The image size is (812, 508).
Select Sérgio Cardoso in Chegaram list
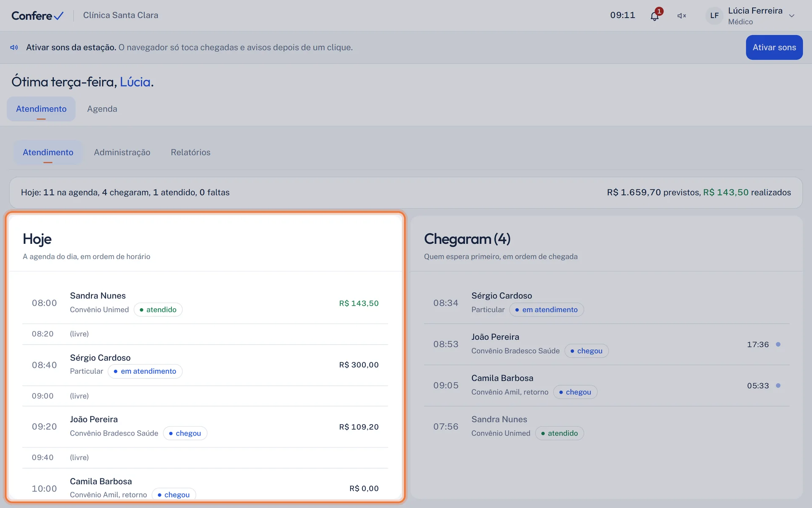tap(606, 303)
